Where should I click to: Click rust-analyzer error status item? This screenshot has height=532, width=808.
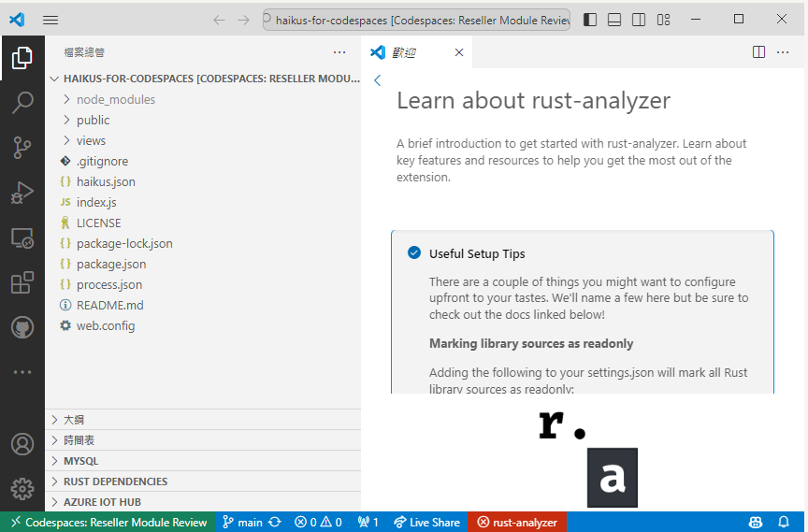[x=517, y=523]
